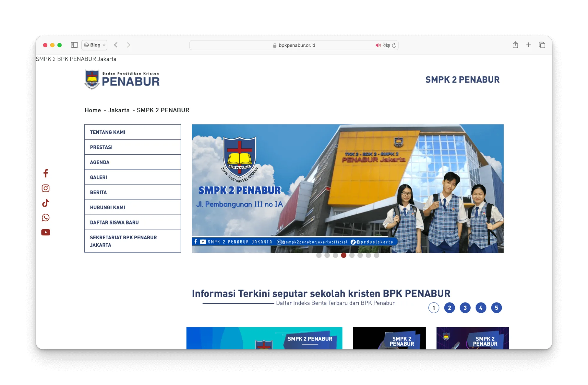The width and height of the screenshot is (588, 385).
Task: Select the active red carousel dot
Action: pos(344,255)
